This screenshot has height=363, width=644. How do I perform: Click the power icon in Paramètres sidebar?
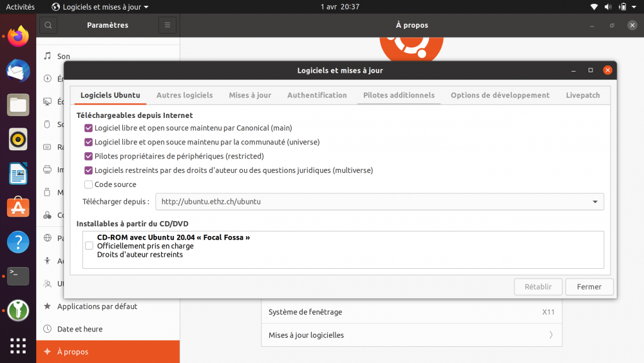pos(48,79)
